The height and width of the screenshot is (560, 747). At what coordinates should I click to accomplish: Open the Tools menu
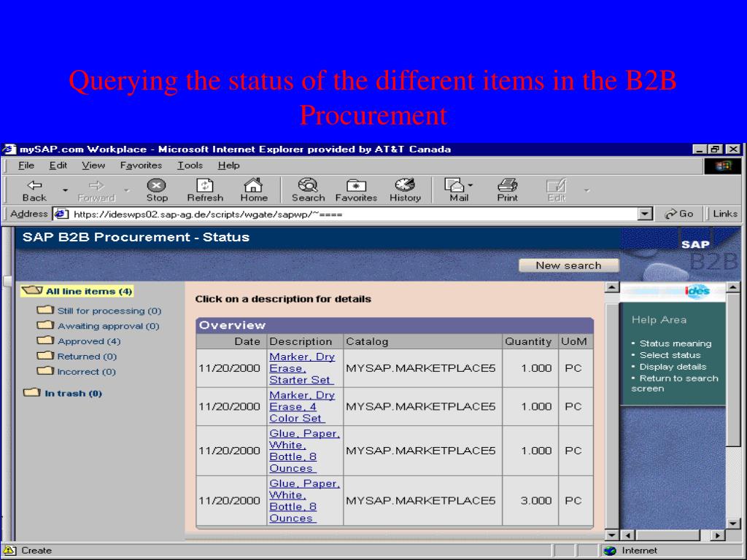pos(190,166)
